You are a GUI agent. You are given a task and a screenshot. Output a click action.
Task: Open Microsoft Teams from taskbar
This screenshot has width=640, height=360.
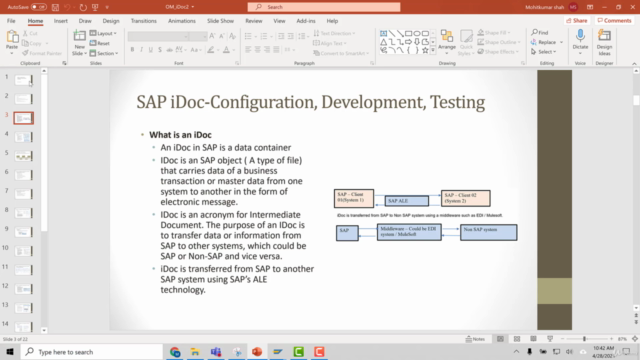[216, 352]
